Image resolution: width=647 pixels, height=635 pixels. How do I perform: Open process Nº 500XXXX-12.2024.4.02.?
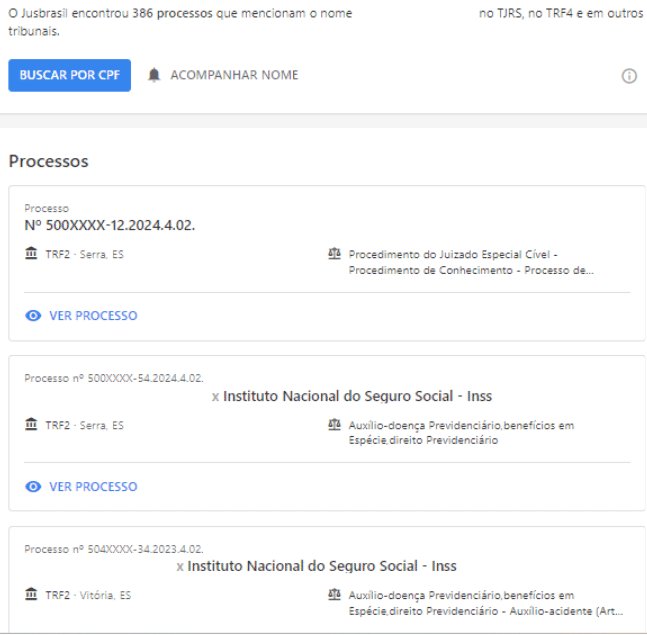pos(109,225)
